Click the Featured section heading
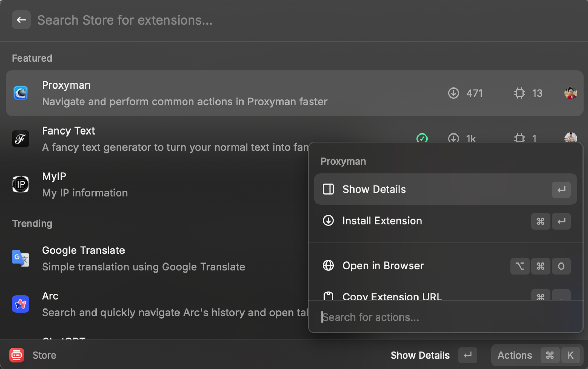The height and width of the screenshot is (369, 588). point(32,58)
